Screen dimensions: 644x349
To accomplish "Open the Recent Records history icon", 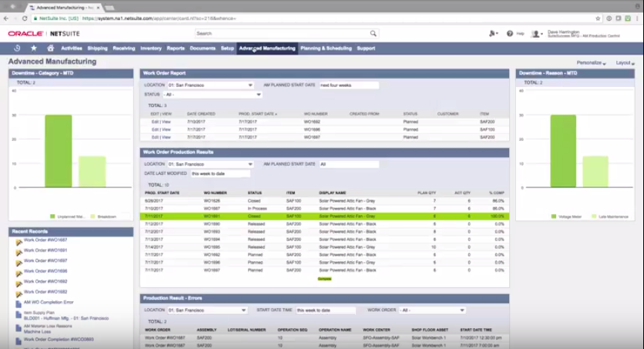I will click(17, 48).
